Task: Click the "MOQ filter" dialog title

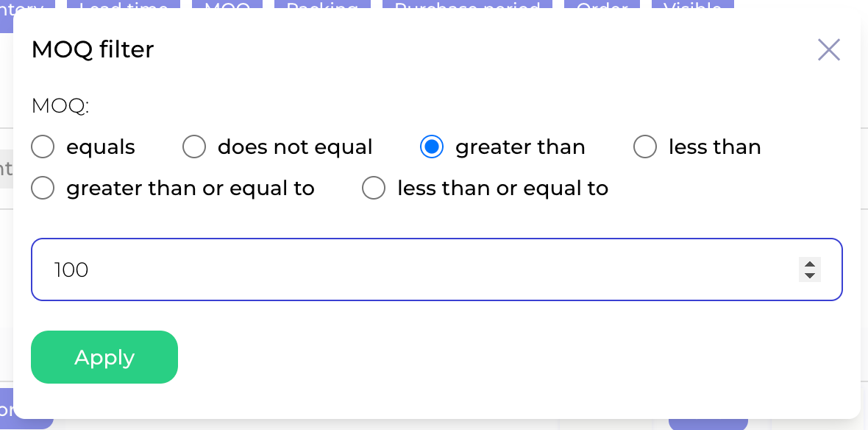Action: click(93, 50)
